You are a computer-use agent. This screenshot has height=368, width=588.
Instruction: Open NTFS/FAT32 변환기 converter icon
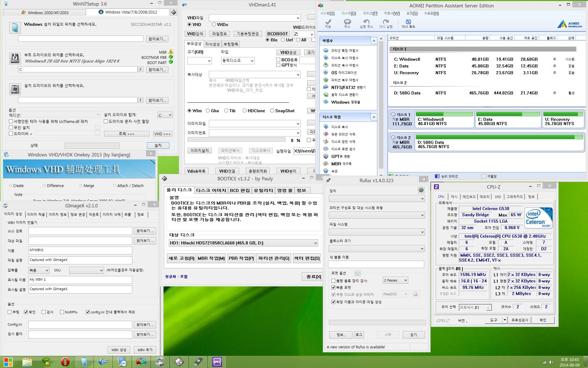coord(326,87)
